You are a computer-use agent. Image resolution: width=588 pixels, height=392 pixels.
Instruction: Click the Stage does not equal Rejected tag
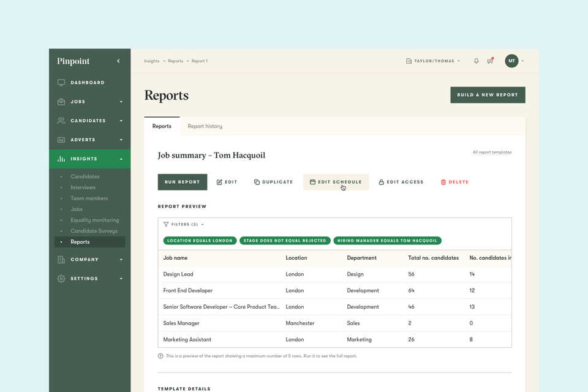point(285,241)
